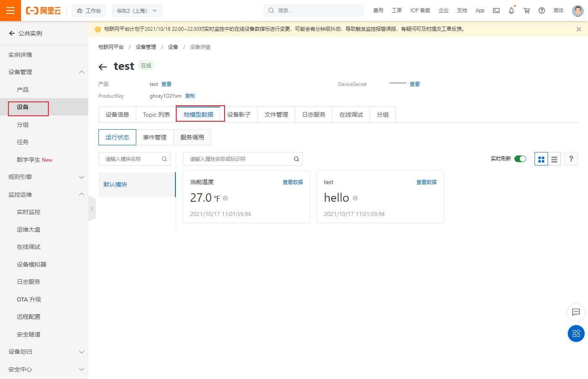Open the hamburger main menu
Viewport: 588px width, 379px height.
(11, 11)
